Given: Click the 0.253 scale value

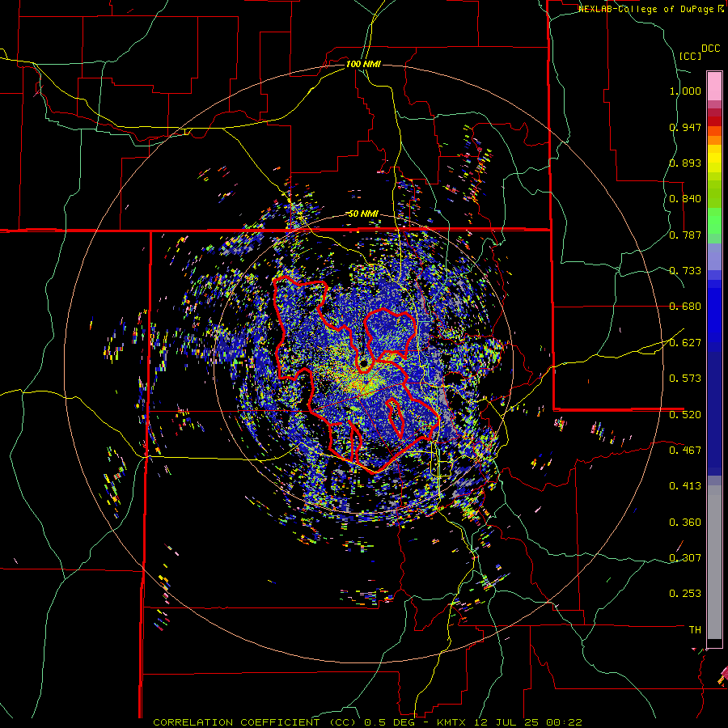Looking at the screenshot, I should coord(685,594).
